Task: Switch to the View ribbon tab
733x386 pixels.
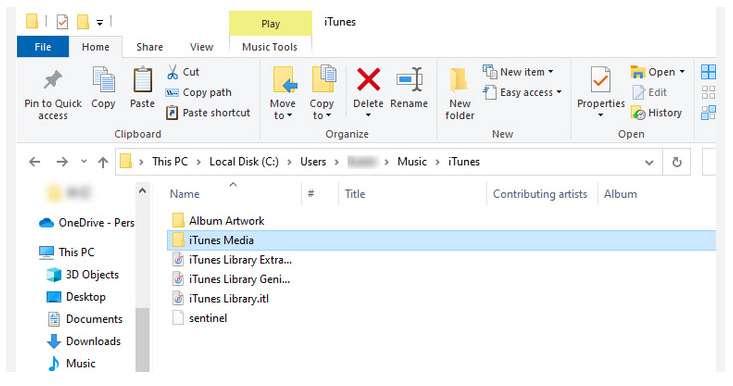Action: 201,47
